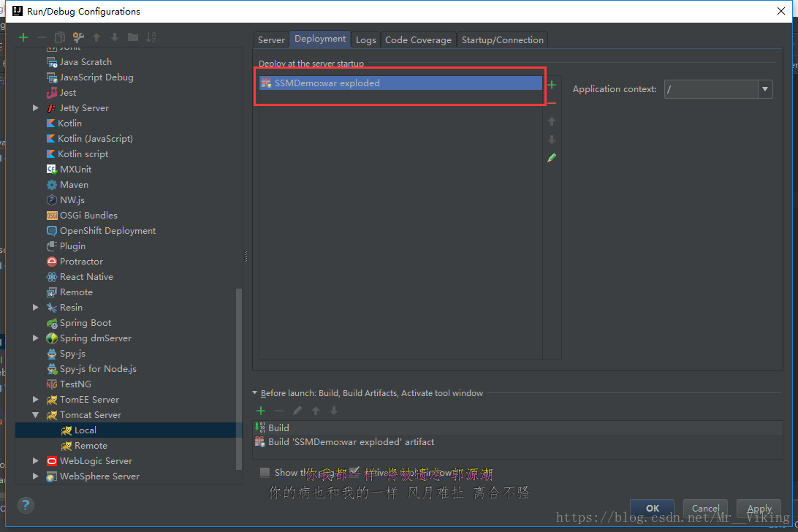798x532 pixels.
Task: Select Protractor configuration type
Action: (x=75, y=262)
